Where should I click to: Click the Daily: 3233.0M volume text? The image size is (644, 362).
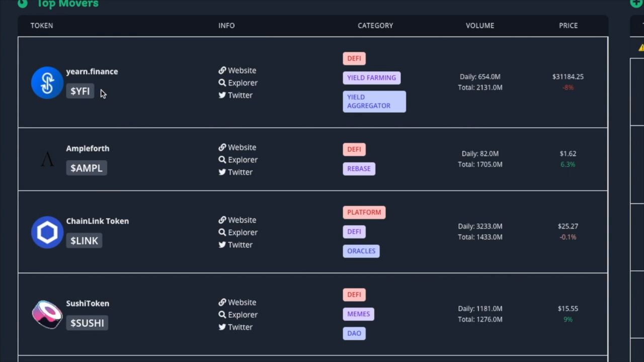point(480,226)
